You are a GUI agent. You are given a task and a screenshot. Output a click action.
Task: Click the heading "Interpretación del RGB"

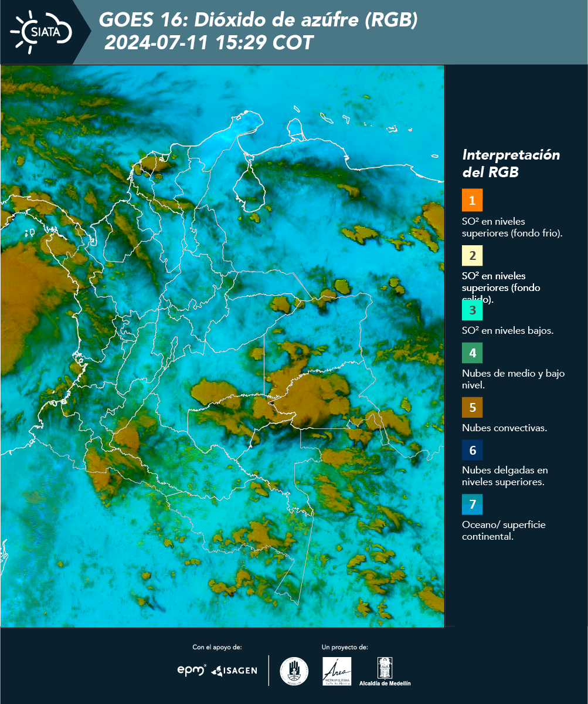click(511, 164)
